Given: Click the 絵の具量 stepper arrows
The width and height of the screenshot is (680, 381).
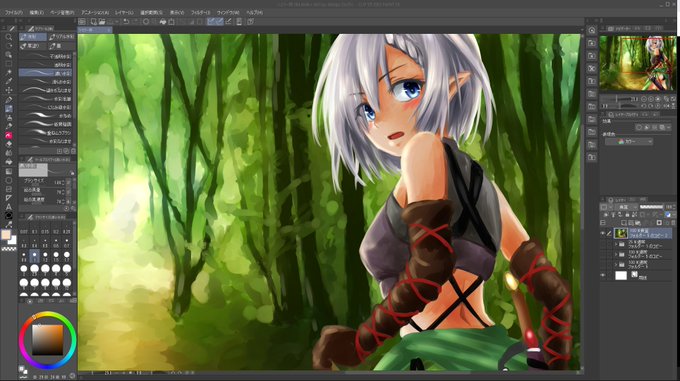Looking at the screenshot, I should coord(63,191).
